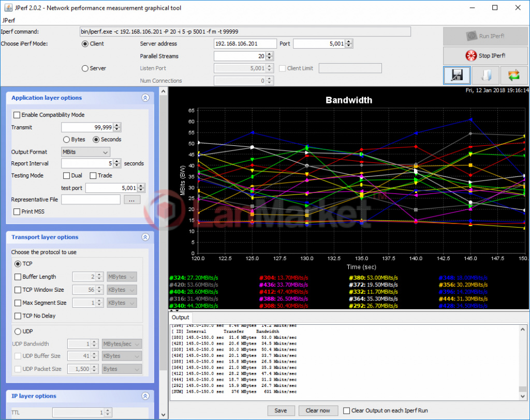Open the JPerf menu
The height and width of the screenshot is (420, 530).
(x=9, y=20)
